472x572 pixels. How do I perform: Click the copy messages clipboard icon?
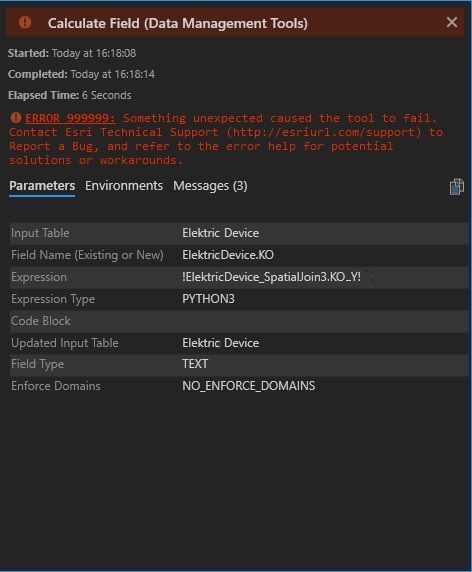pos(456,187)
